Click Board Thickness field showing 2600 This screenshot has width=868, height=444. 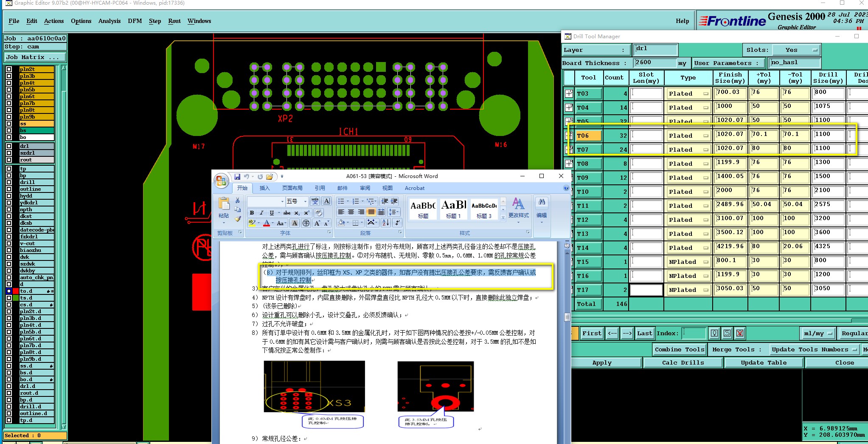pyautogui.click(x=655, y=63)
